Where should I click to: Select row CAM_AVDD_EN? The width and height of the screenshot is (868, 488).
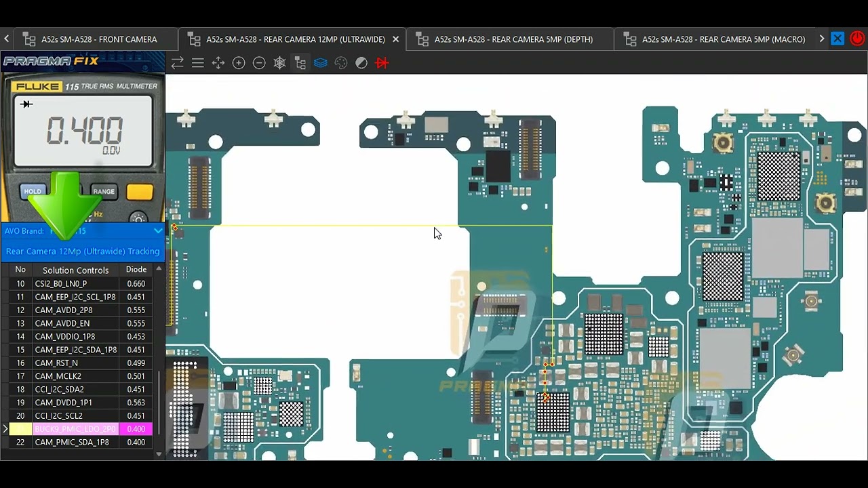coord(81,323)
